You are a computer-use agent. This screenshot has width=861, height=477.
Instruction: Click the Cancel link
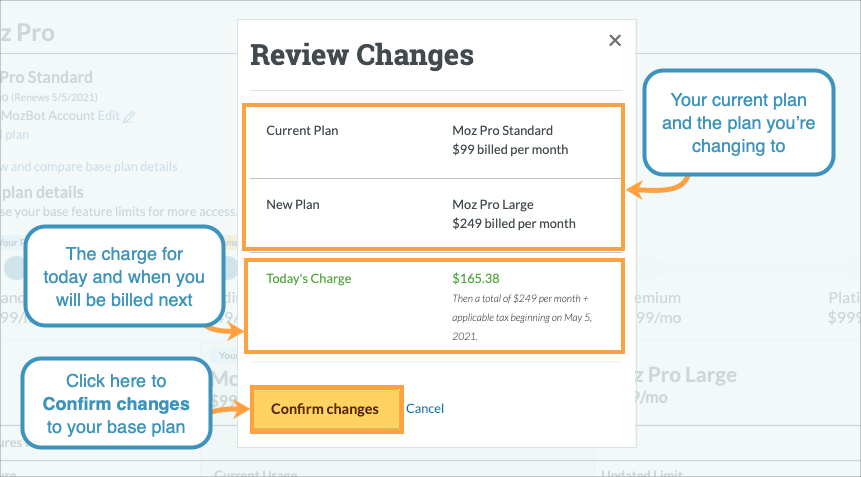click(x=424, y=409)
